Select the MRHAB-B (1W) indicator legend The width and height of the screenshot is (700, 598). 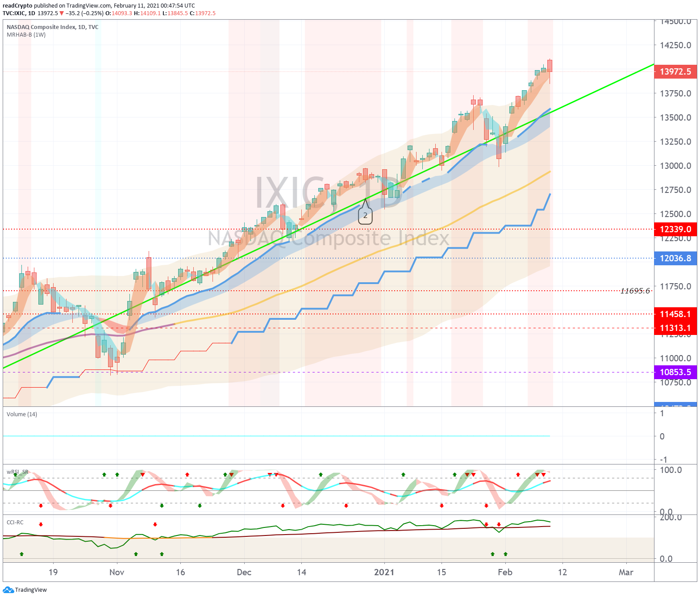tap(26, 35)
